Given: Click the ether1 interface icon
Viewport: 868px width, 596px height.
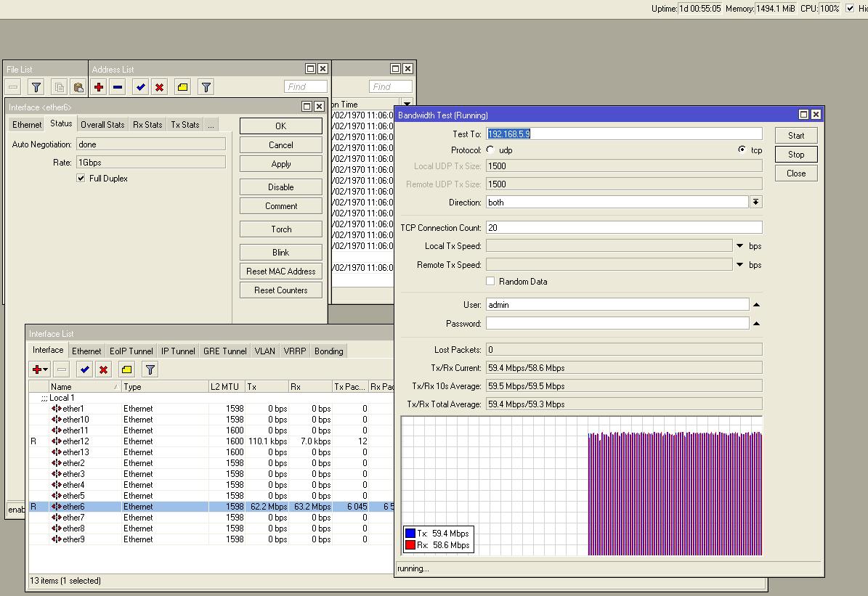Looking at the screenshot, I should tap(57, 409).
